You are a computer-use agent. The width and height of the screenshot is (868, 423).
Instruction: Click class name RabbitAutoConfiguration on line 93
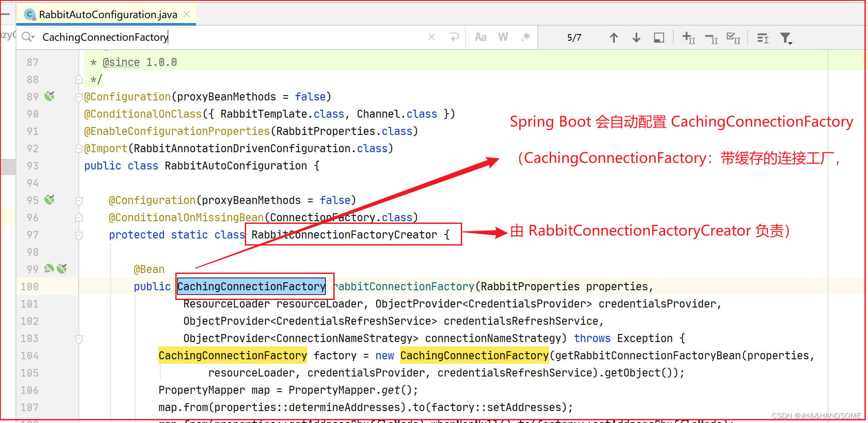[236, 166]
